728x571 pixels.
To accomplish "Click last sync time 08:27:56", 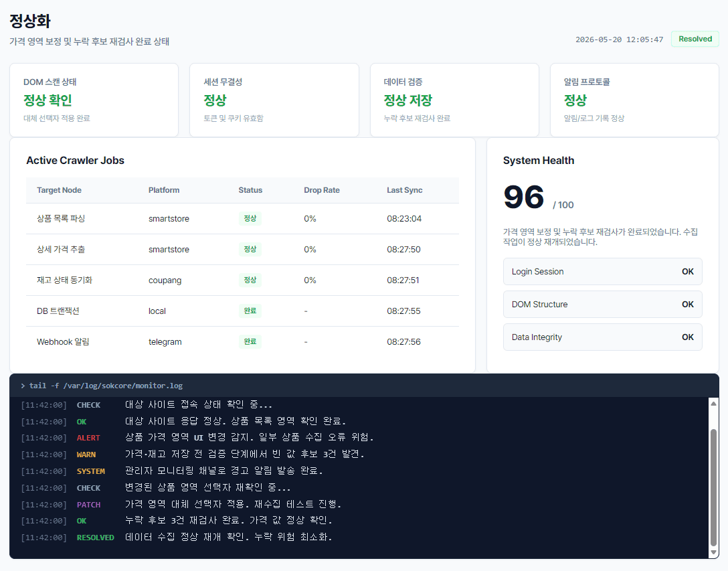I will [x=403, y=341].
